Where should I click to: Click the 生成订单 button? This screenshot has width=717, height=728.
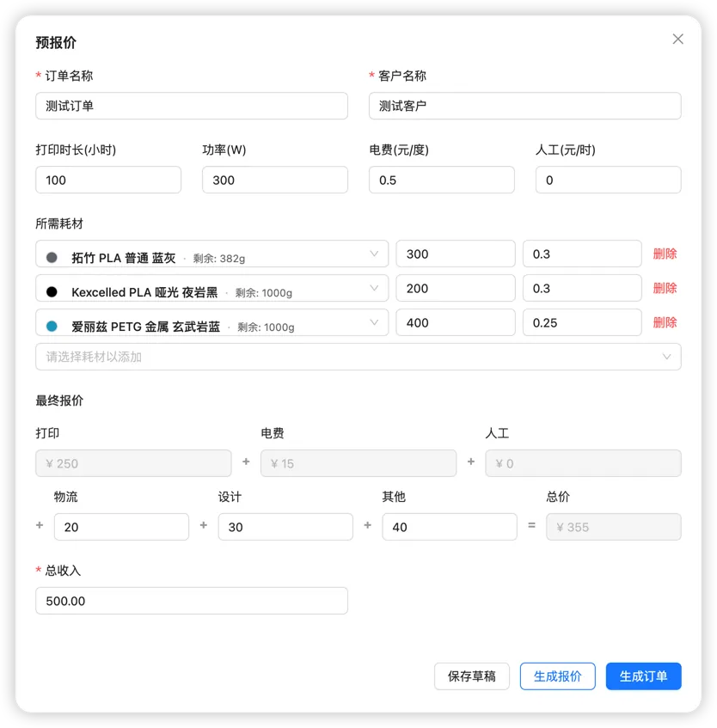[x=643, y=676]
